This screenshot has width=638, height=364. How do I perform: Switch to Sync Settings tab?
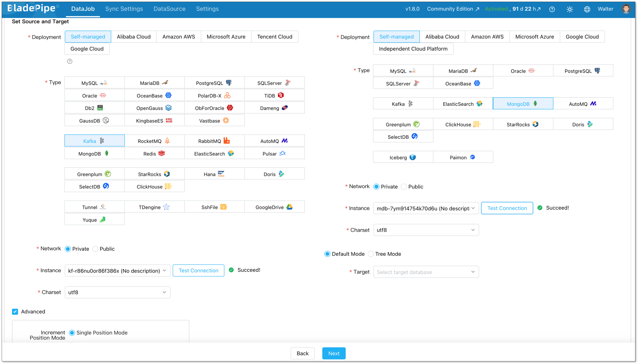124,9
